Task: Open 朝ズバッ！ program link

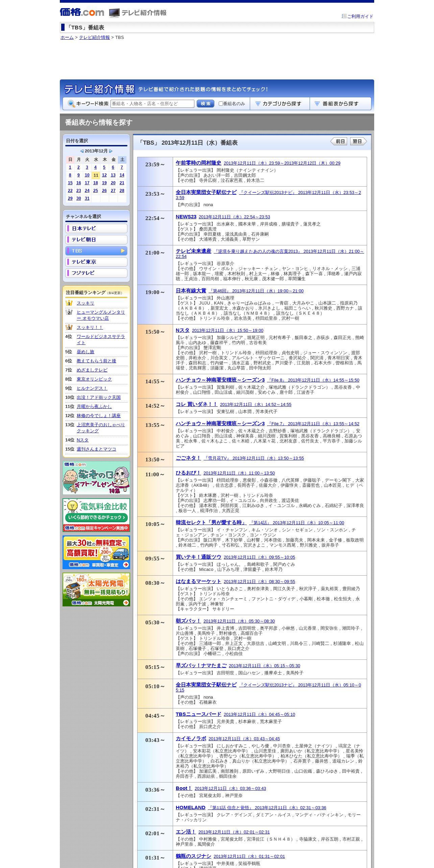Action: click(x=188, y=621)
